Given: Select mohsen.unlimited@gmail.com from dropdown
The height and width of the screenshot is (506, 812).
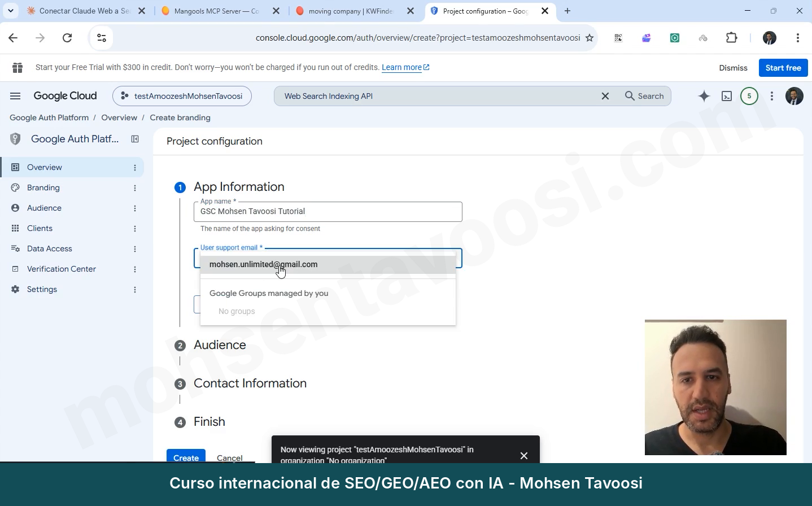Looking at the screenshot, I should pyautogui.click(x=328, y=264).
